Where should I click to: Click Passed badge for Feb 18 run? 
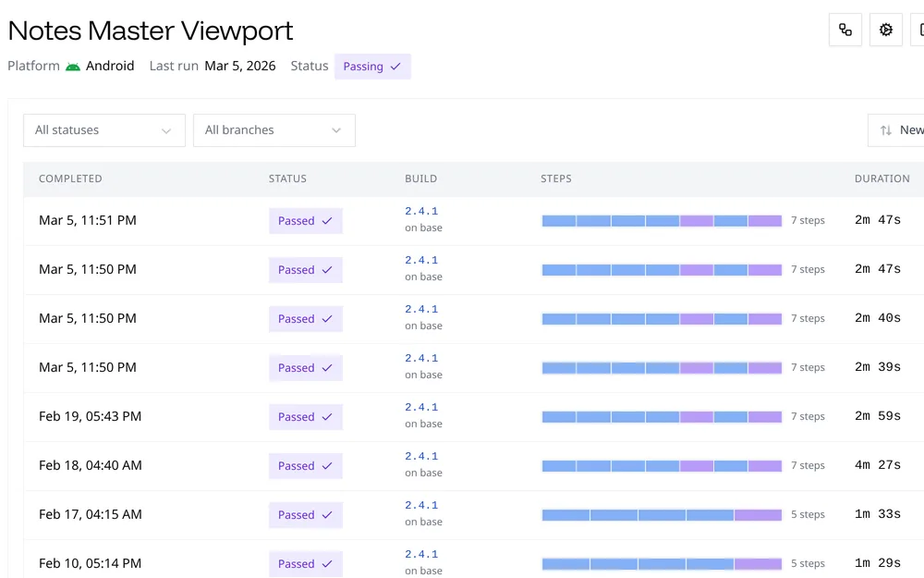(305, 466)
